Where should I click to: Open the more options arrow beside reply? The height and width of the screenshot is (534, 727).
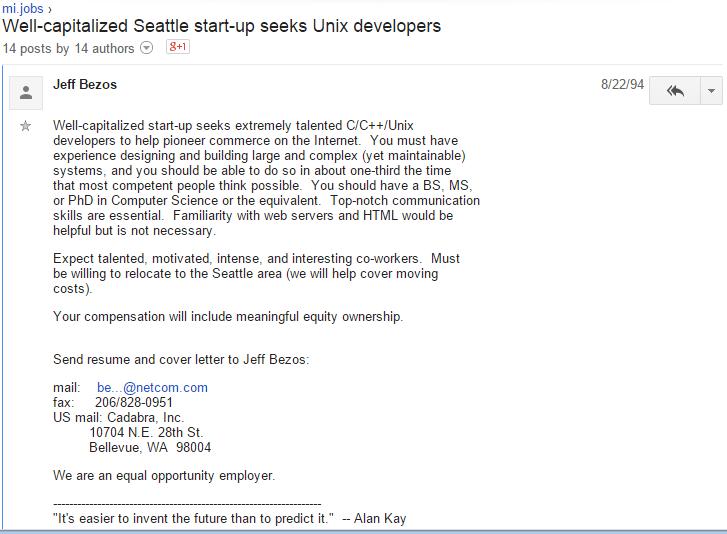pos(711,91)
